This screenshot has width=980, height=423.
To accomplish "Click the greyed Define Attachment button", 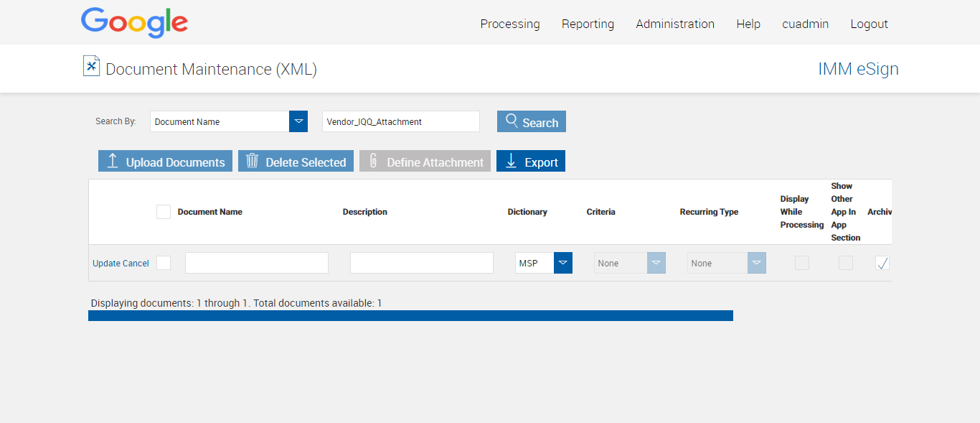I will click(x=425, y=161).
